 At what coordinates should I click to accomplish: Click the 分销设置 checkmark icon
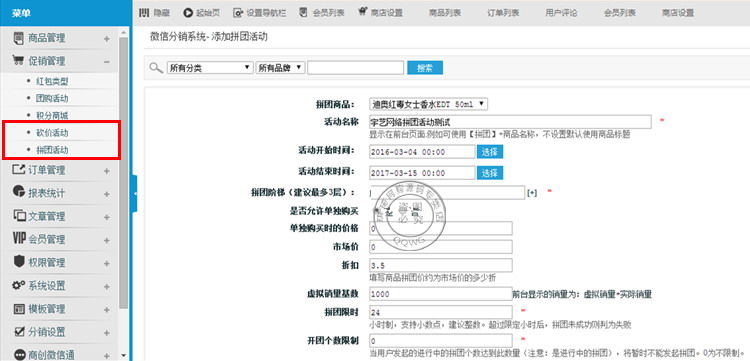(18, 331)
